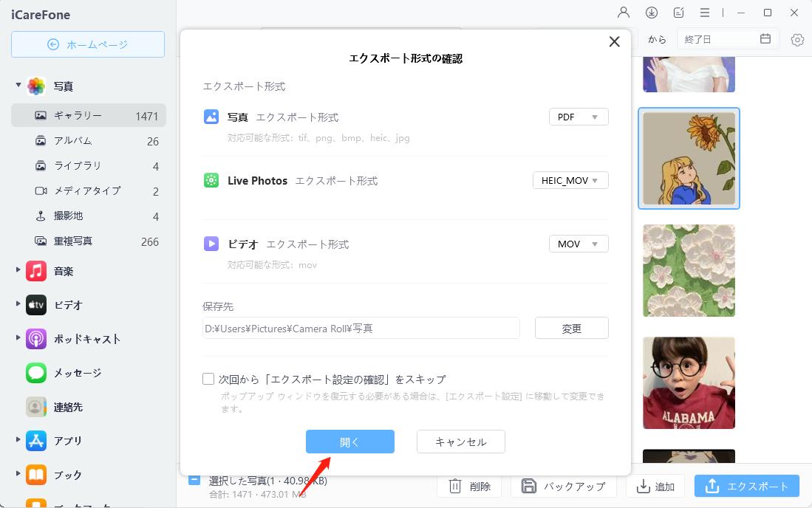Close the export format dialog

click(614, 42)
